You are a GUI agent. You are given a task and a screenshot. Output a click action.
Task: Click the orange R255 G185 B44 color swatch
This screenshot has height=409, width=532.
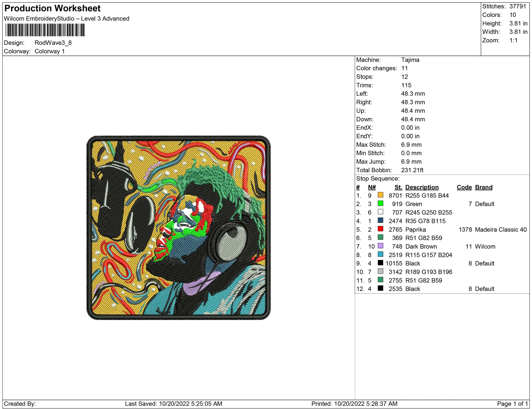pyautogui.click(x=380, y=195)
